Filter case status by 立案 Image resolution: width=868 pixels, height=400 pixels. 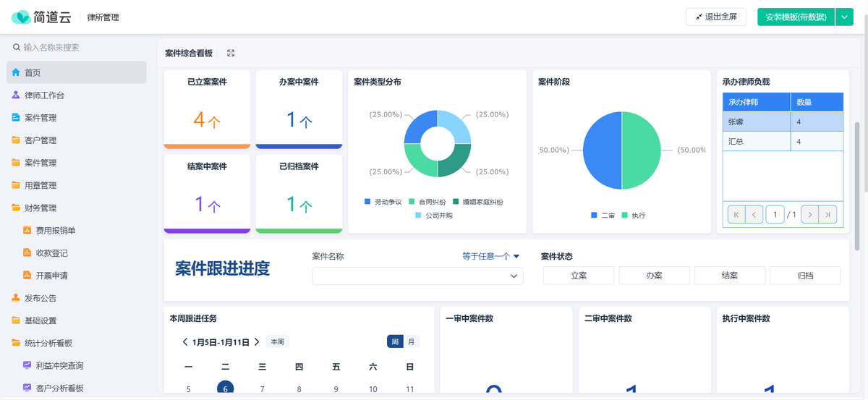tap(579, 276)
